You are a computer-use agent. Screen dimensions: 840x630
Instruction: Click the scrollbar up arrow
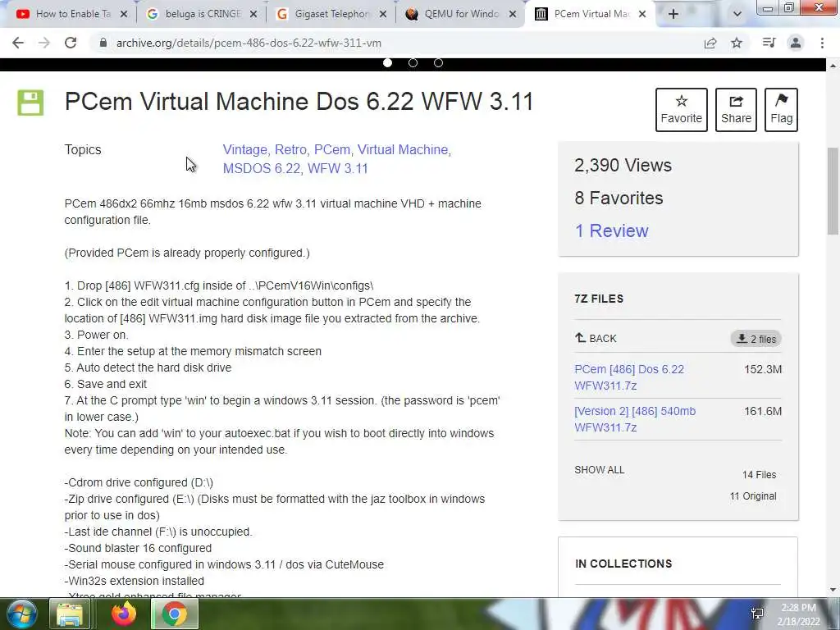tap(833, 66)
